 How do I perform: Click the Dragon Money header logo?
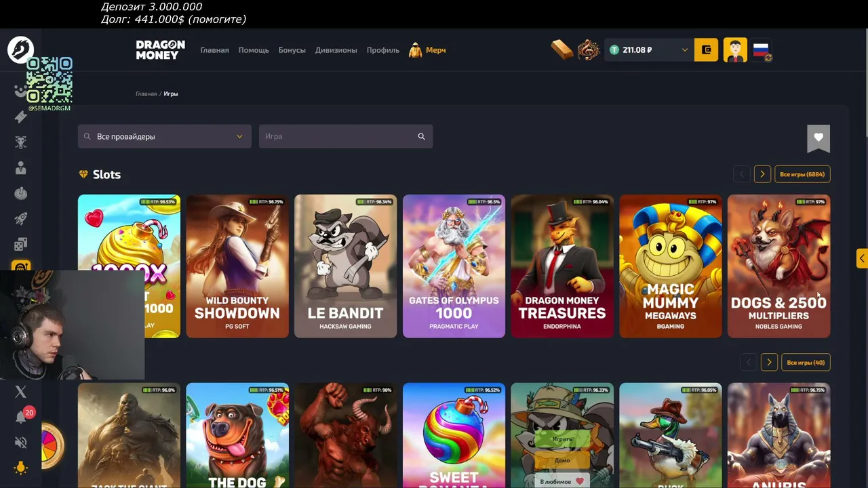(160, 49)
